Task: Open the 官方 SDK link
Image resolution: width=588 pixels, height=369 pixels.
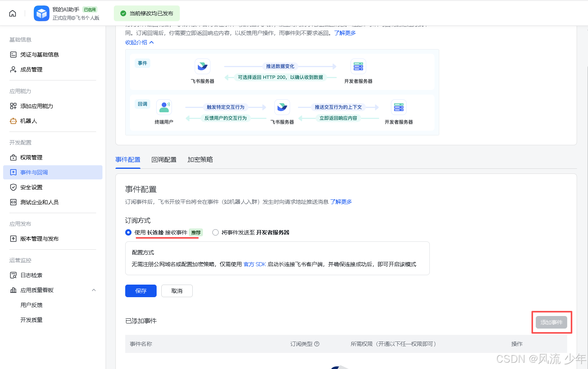Action: [x=255, y=264]
